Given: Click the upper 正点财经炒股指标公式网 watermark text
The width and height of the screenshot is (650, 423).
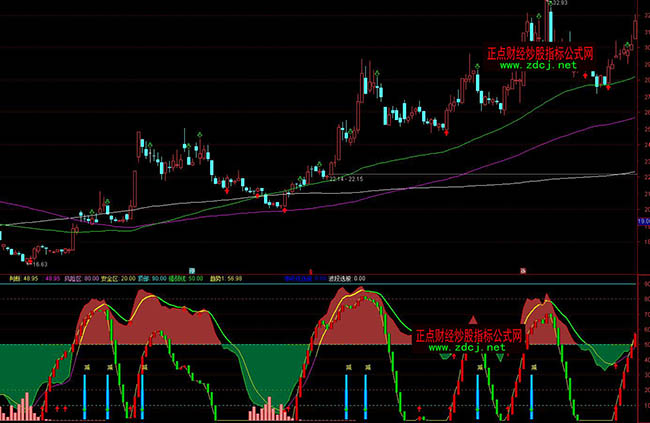Looking at the screenshot, I should pyautogui.click(x=540, y=54).
